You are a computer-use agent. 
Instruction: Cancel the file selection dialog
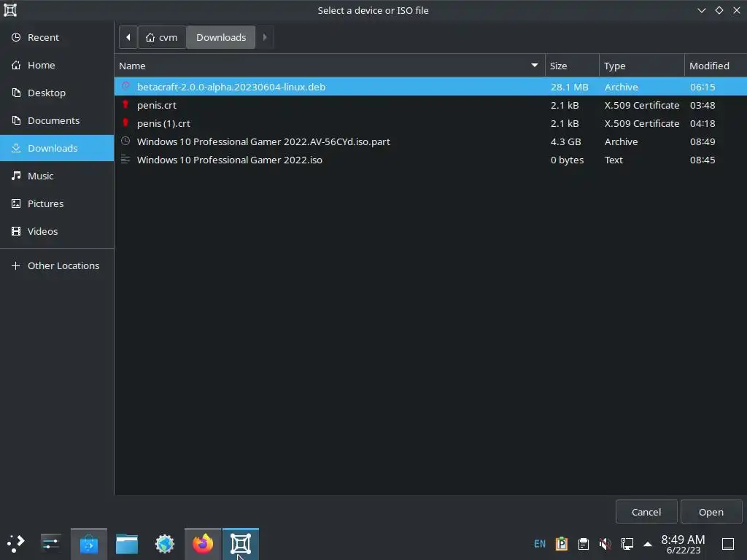click(x=646, y=511)
